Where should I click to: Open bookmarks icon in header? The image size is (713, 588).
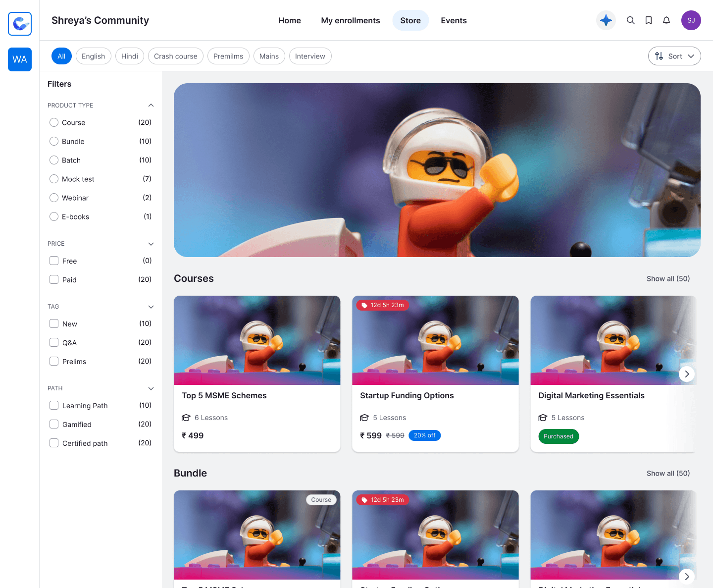(649, 20)
